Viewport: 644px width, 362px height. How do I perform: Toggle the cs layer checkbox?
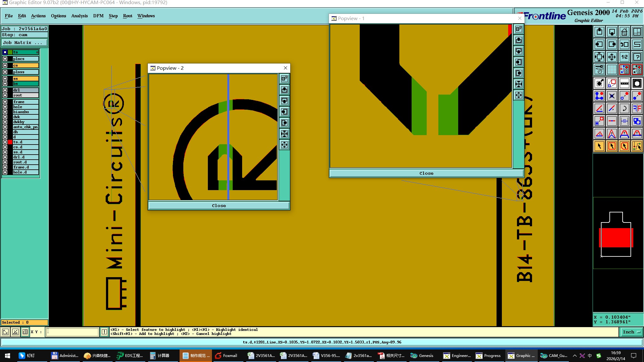point(5,65)
